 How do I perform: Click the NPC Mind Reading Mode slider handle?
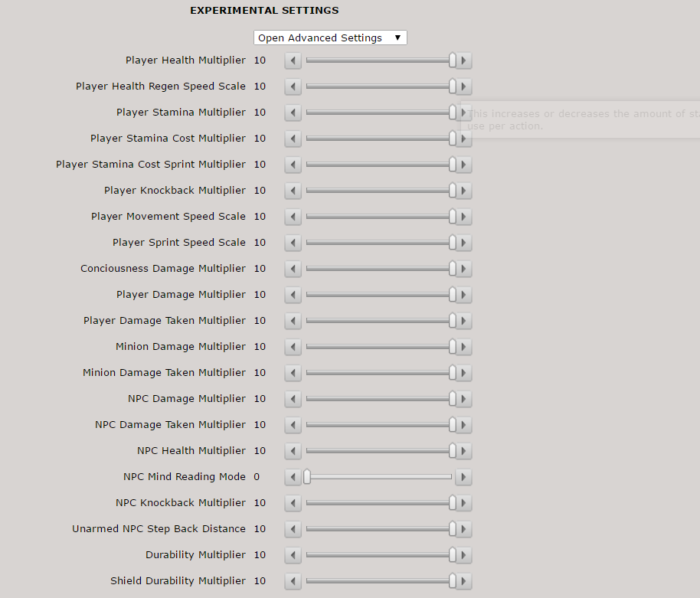pos(307,477)
